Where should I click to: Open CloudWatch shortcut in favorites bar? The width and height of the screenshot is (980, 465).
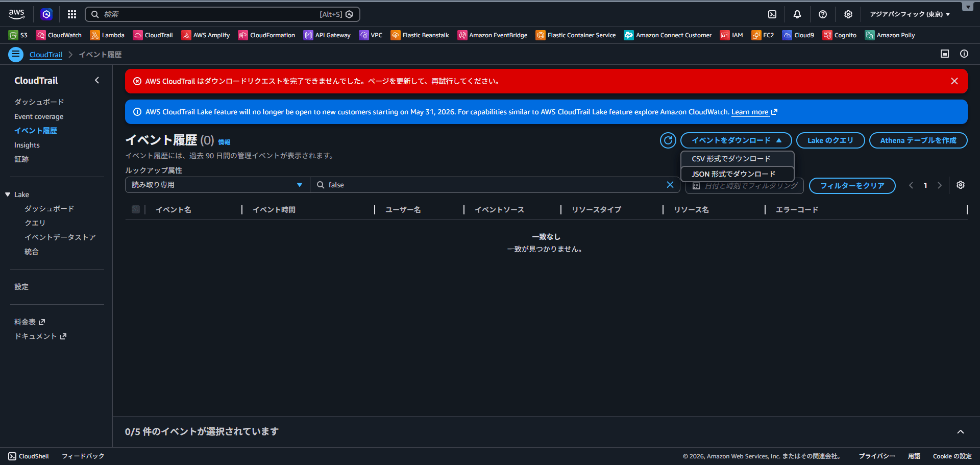(x=59, y=35)
